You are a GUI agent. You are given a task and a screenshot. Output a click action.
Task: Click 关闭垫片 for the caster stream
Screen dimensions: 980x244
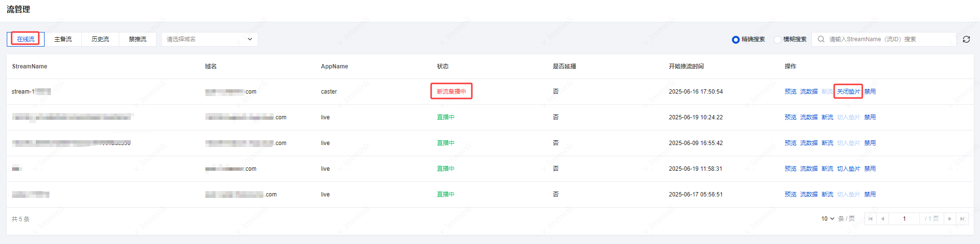click(848, 92)
